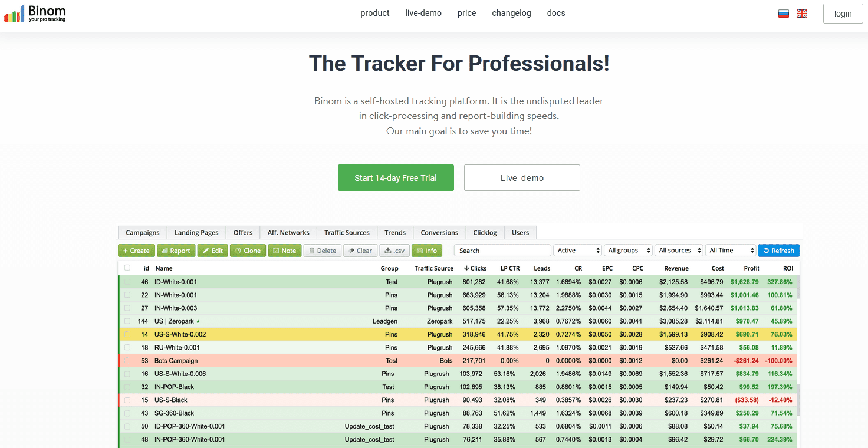
Task: Change the All Time date range dropdown
Action: tap(731, 250)
